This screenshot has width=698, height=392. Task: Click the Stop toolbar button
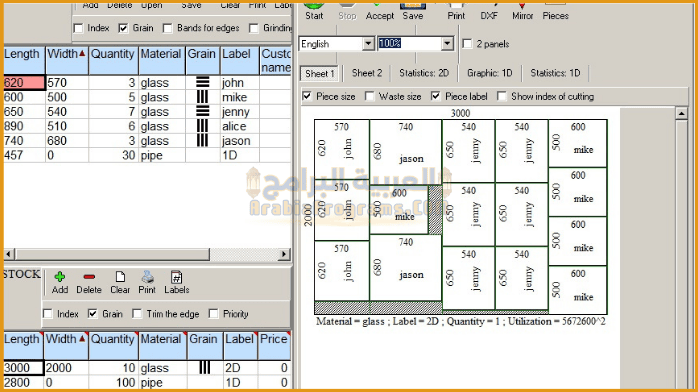tap(347, 11)
